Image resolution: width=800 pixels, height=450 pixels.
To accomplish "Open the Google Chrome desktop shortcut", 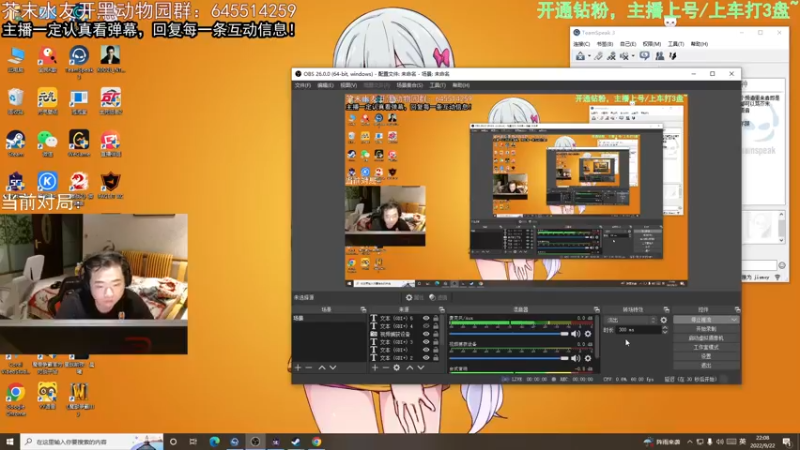I will [x=16, y=399].
